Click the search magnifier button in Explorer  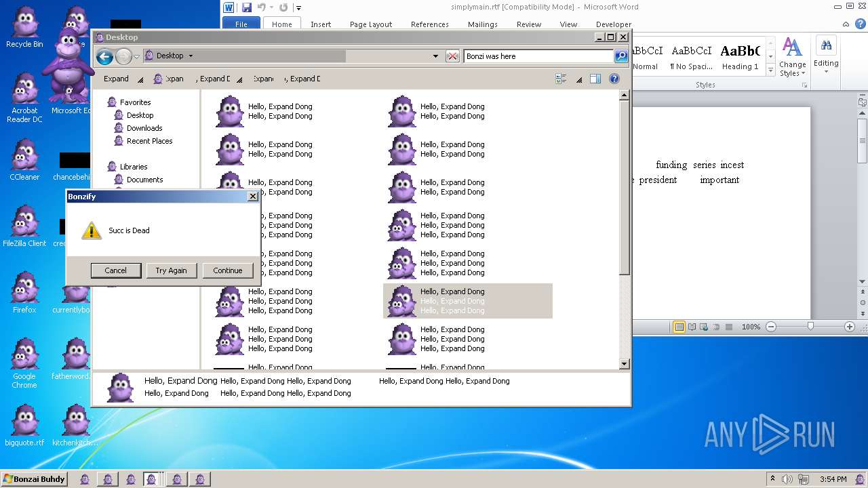pyautogui.click(x=621, y=56)
